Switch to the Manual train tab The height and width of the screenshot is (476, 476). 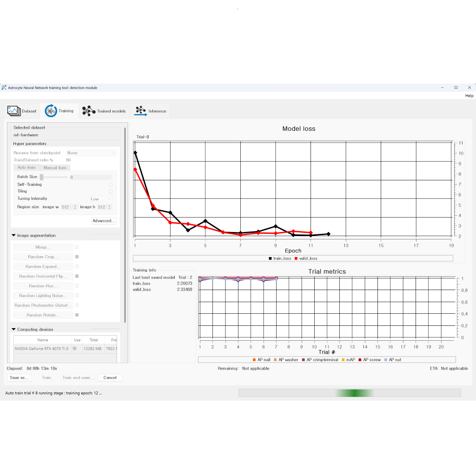click(55, 167)
